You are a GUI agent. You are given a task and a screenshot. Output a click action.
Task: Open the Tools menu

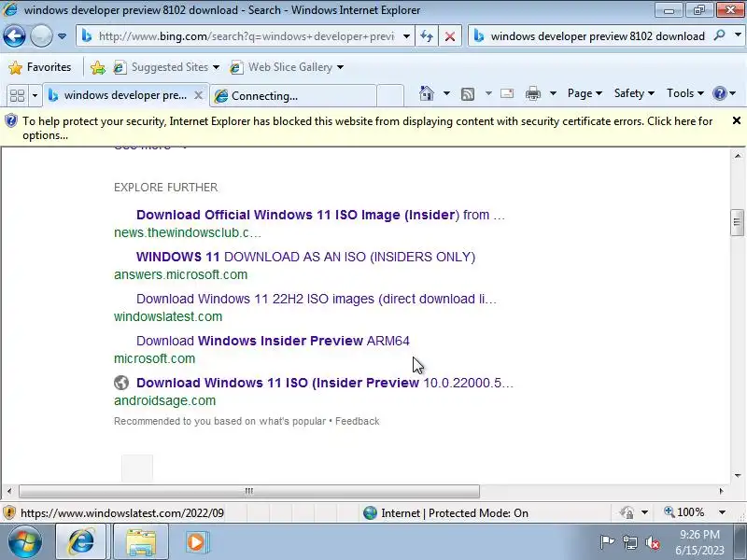tap(685, 93)
